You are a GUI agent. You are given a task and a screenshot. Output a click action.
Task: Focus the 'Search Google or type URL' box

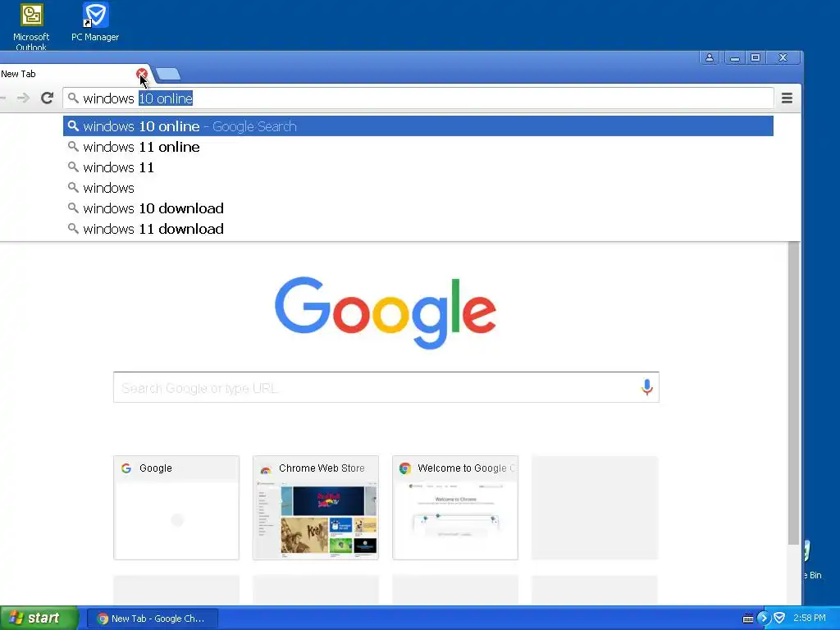(x=386, y=387)
